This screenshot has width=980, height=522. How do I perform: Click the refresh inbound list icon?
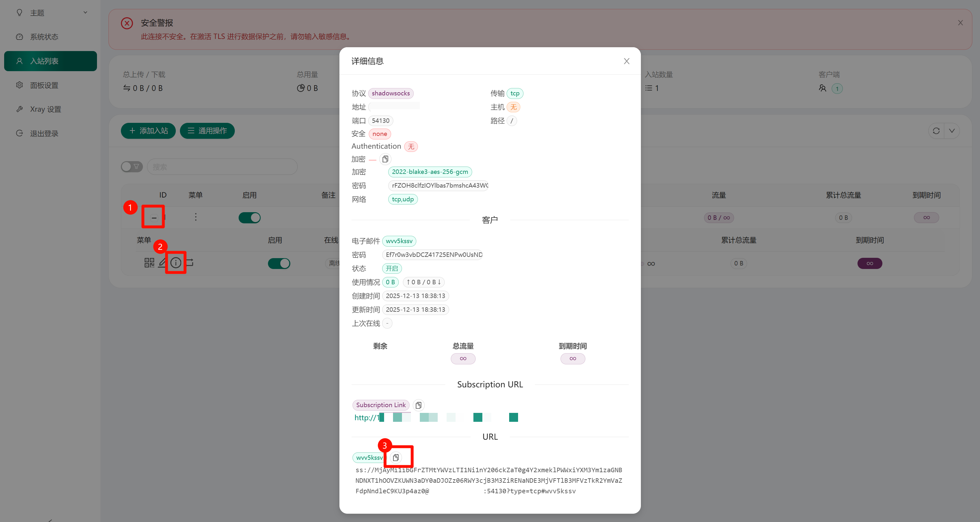[x=936, y=131]
